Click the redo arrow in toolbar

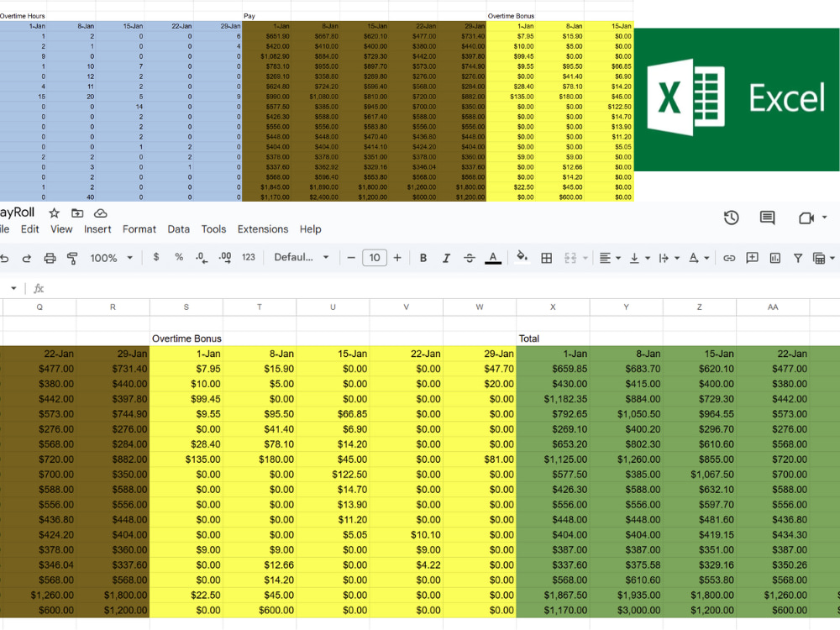pyautogui.click(x=26, y=258)
